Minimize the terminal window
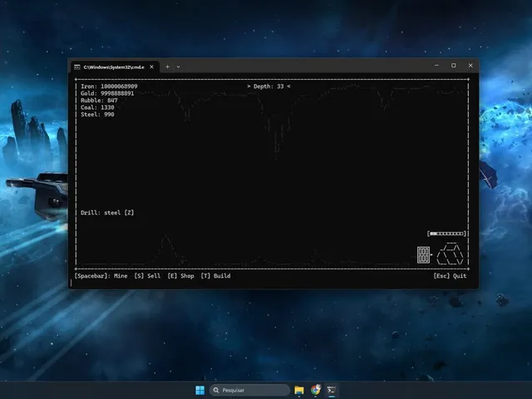 tap(436, 66)
